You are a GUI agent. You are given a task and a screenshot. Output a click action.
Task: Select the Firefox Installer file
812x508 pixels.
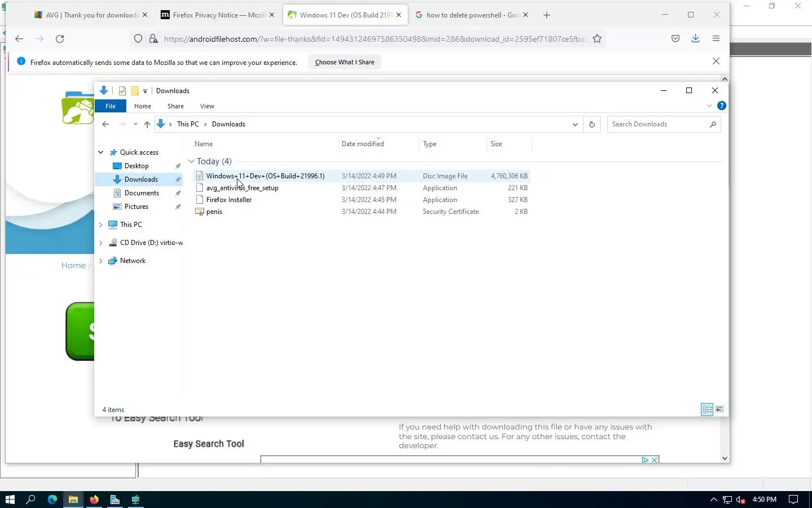point(361,200)
